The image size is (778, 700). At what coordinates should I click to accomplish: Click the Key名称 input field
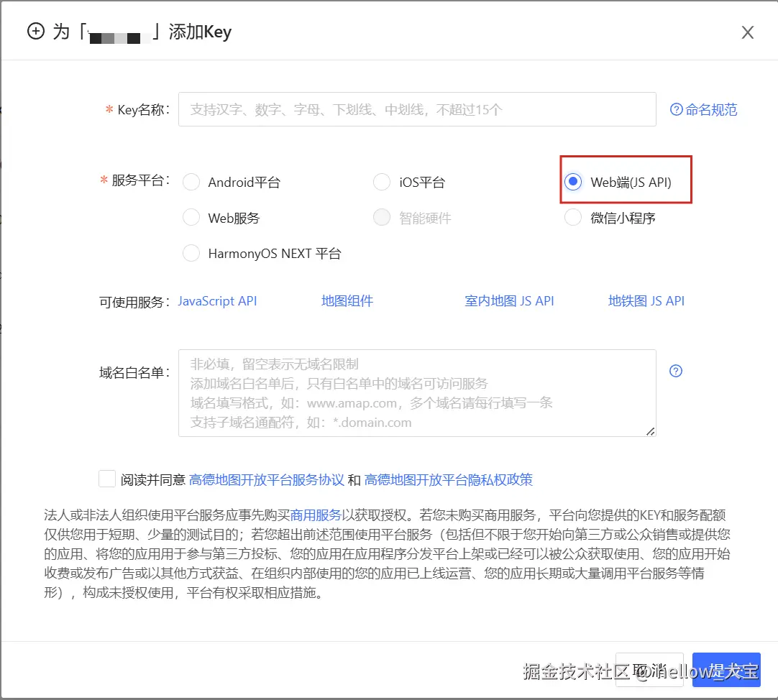(417, 109)
